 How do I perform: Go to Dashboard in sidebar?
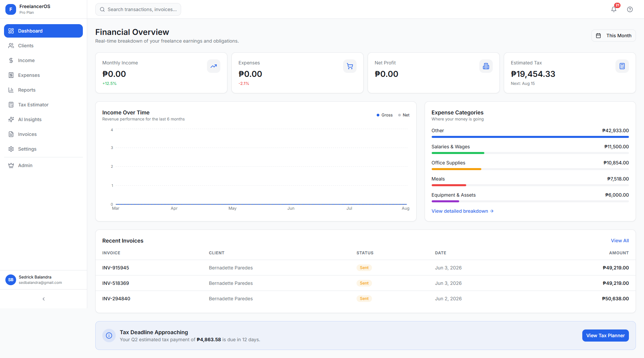click(43, 31)
